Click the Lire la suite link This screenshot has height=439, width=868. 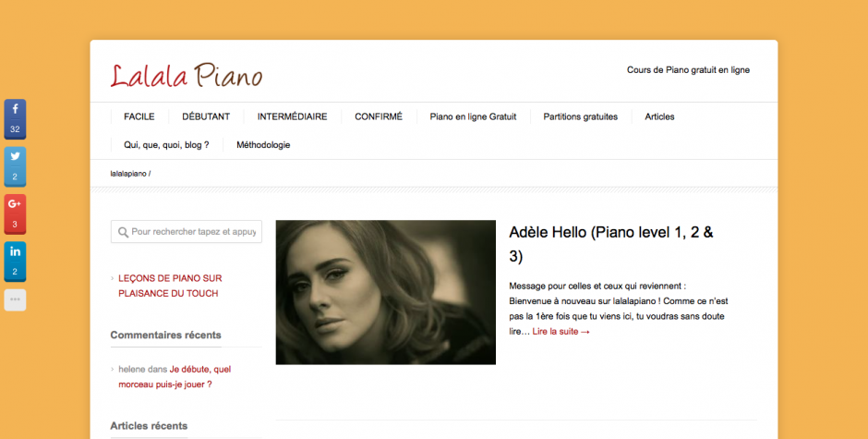click(x=561, y=332)
